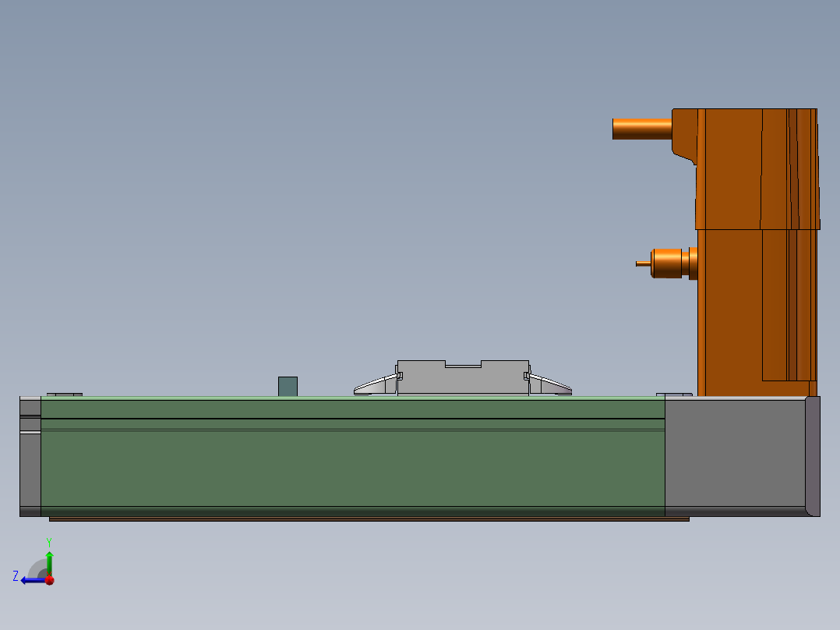
Task: Select the green Y axis arrow of the triad
Action: point(49,562)
